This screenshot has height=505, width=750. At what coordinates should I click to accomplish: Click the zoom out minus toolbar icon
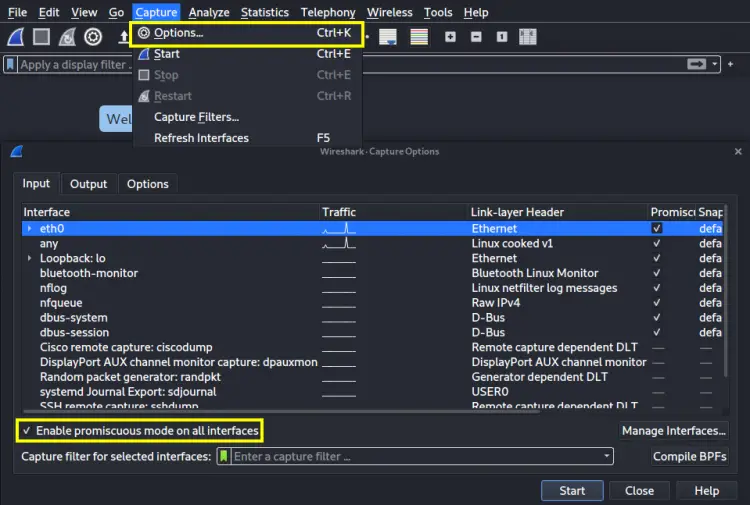(x=476, y=37)
